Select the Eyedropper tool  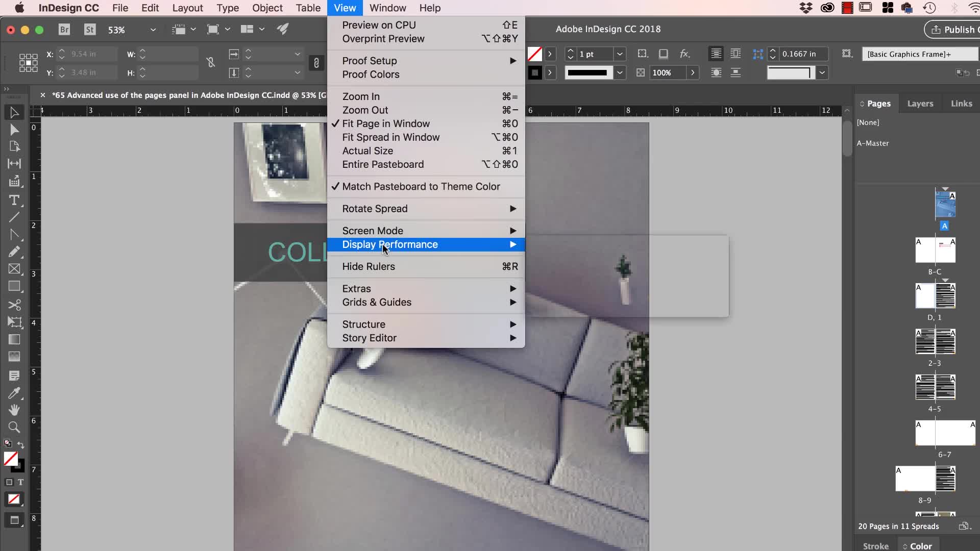coord(14,393)
